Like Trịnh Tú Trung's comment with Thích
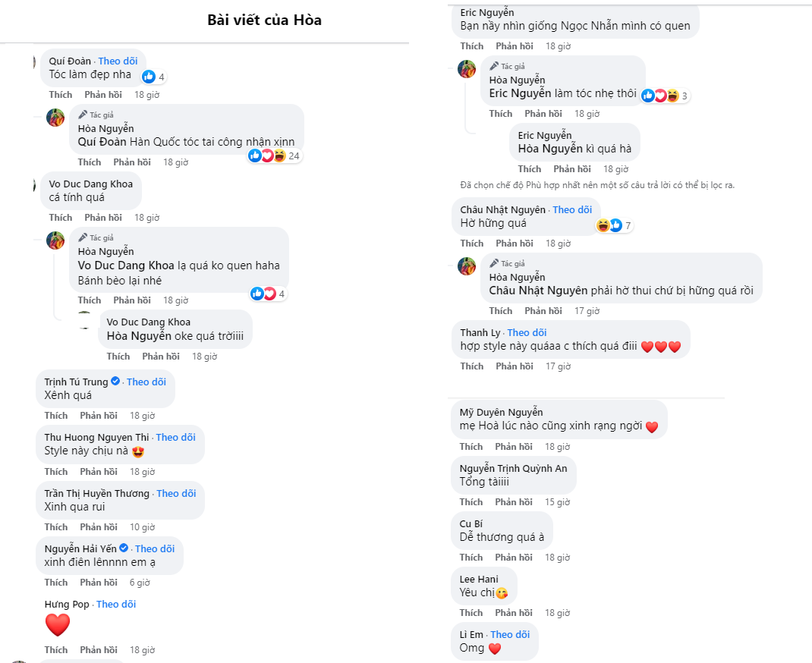Viewport: 812px width, 663px height. point(56,416)
